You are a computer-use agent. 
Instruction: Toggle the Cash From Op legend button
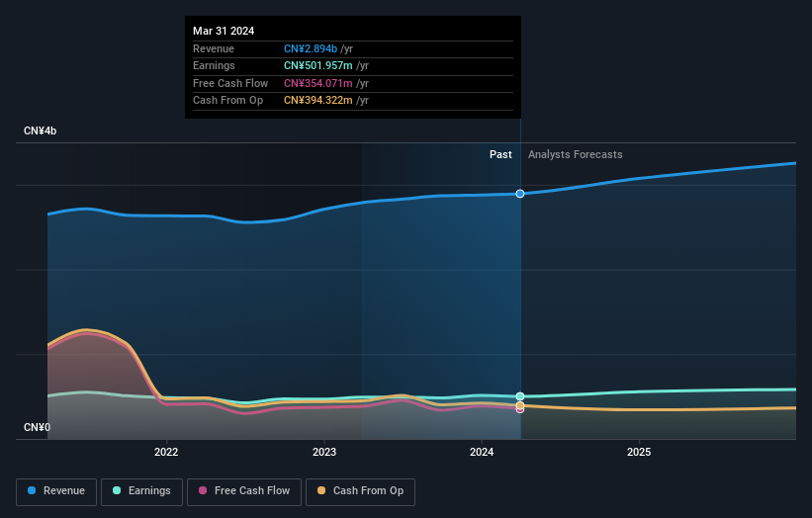tap(360, 491)
